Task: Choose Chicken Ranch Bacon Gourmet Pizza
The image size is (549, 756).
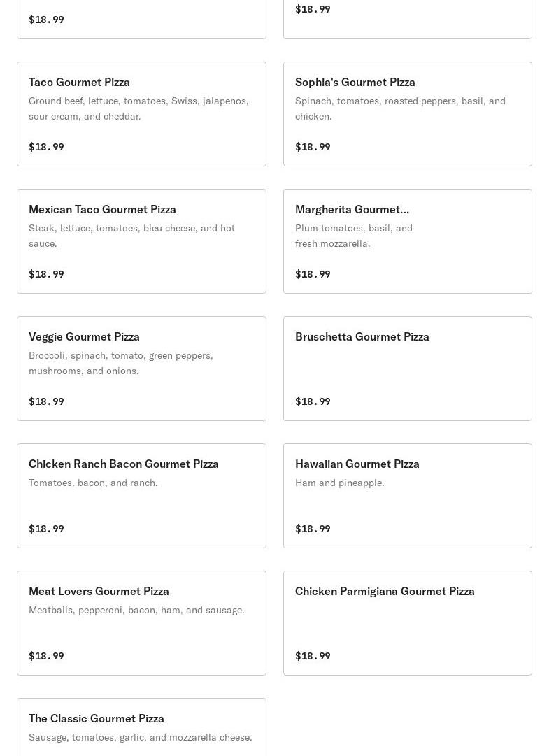Action: 141,496
